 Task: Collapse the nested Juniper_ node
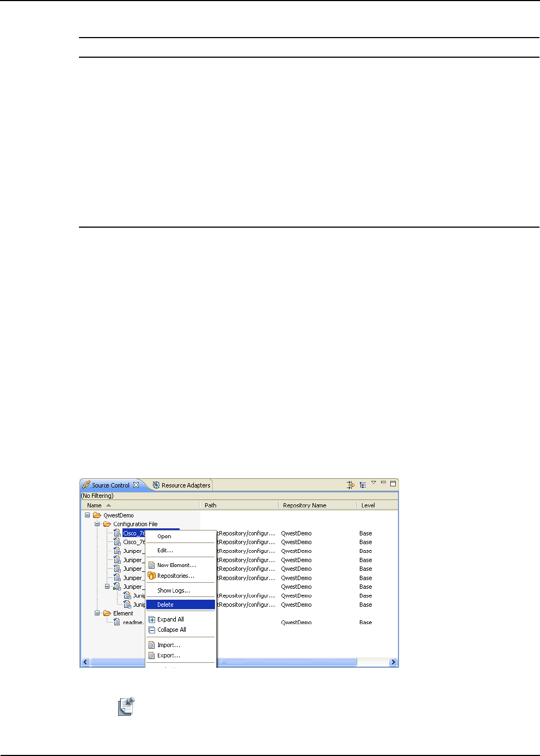pyautogui.click(x=107, y=587)
